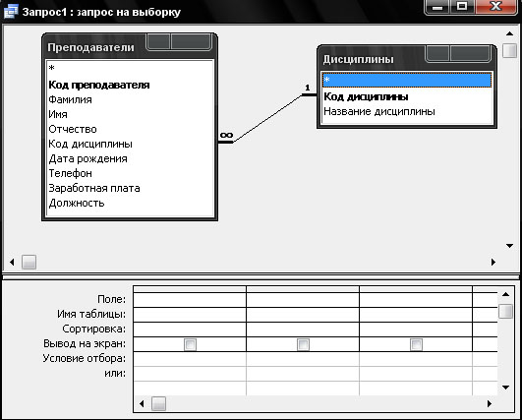Viewport: 522px width, 420px height.
Task: Click right arrow of design grid horizontal scrollbar
Action: (x=489, y=403)
